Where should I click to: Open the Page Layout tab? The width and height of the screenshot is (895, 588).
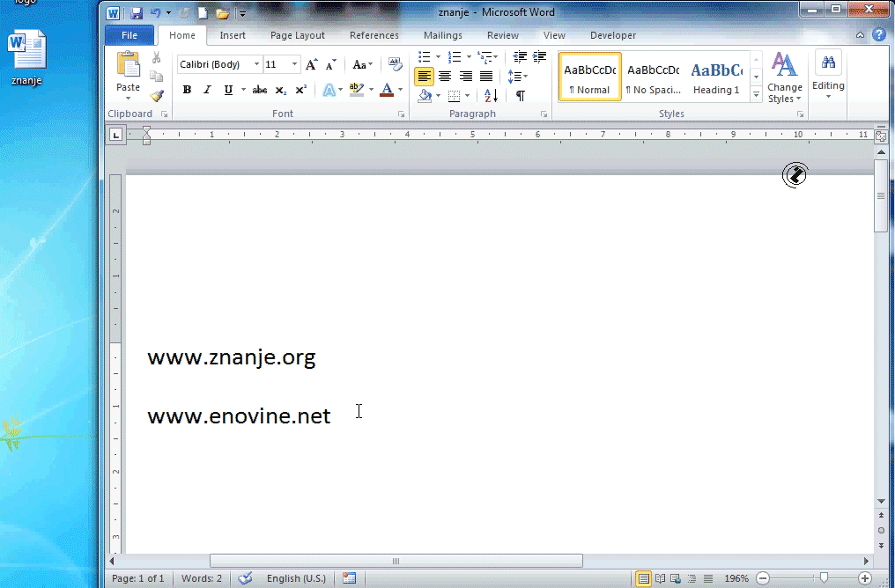pos(297,35)
